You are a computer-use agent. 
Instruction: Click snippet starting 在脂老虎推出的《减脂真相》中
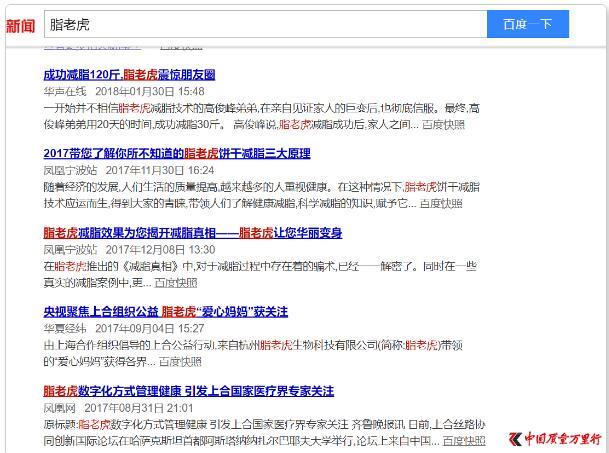(260, 274)
